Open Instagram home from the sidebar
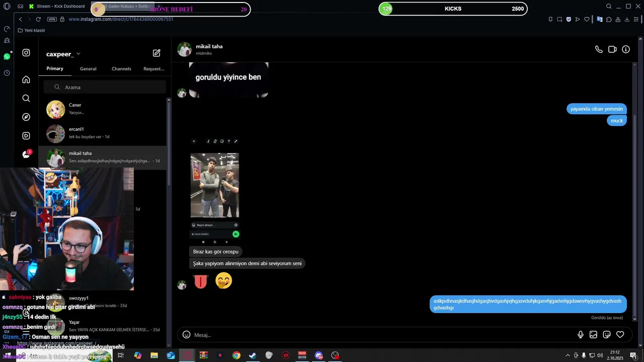 pos(26,79)
